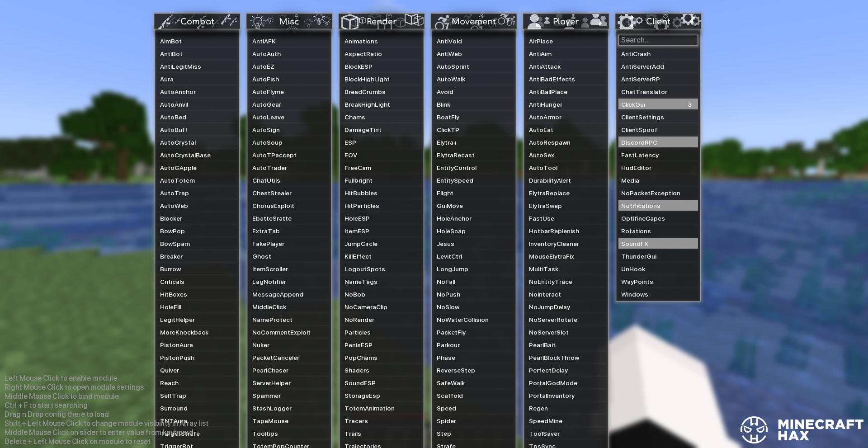868x448 pixels.
Task: Focus the Search field in Client panel
Action: (x=658, y=40)
